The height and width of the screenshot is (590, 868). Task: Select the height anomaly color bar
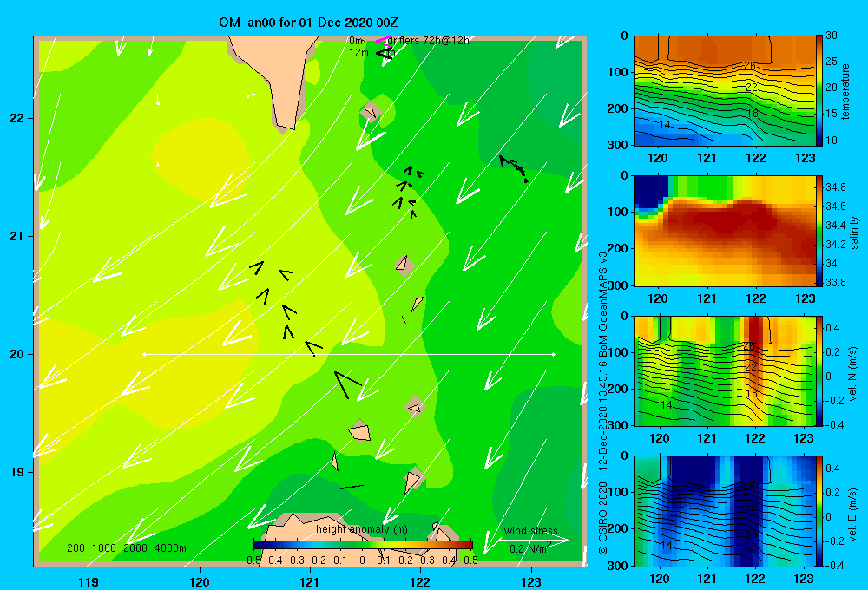(x=363, y=545)
